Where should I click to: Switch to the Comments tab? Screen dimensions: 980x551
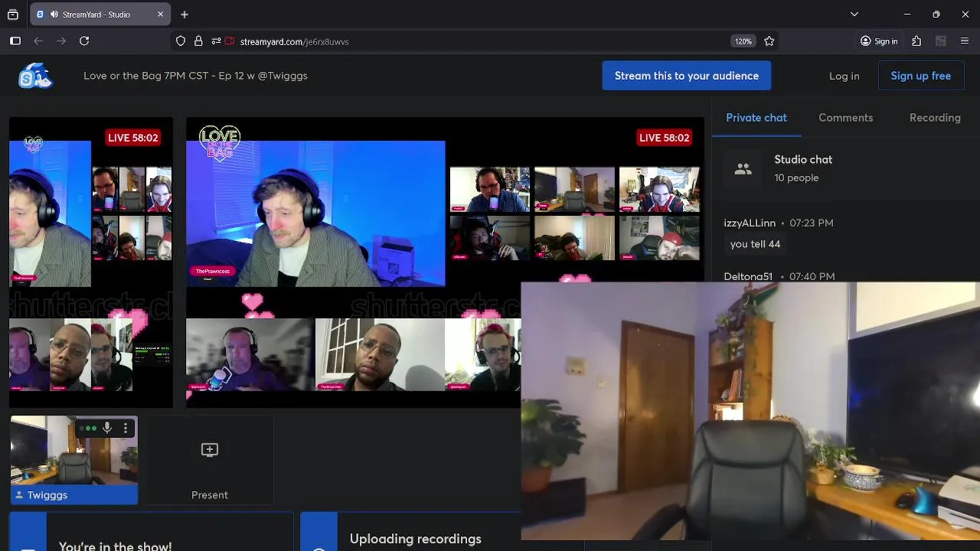(x=846, y=118)
